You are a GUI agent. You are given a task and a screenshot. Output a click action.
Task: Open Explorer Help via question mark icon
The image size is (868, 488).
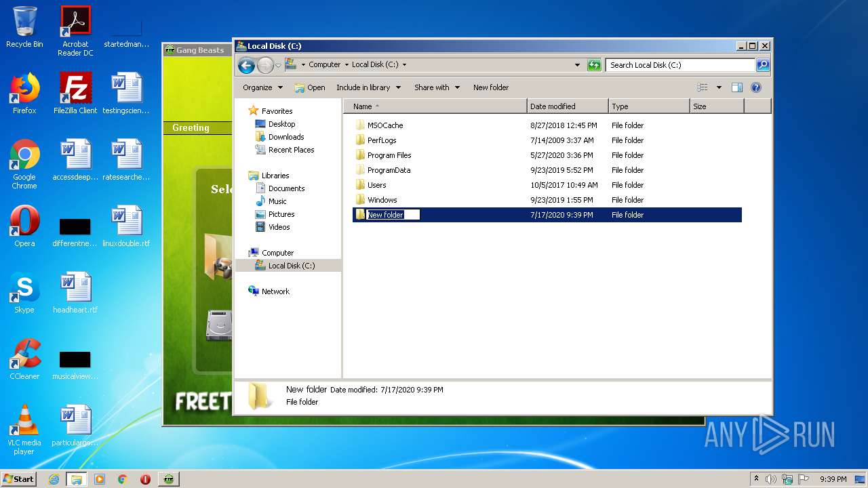tap(756, 87)
